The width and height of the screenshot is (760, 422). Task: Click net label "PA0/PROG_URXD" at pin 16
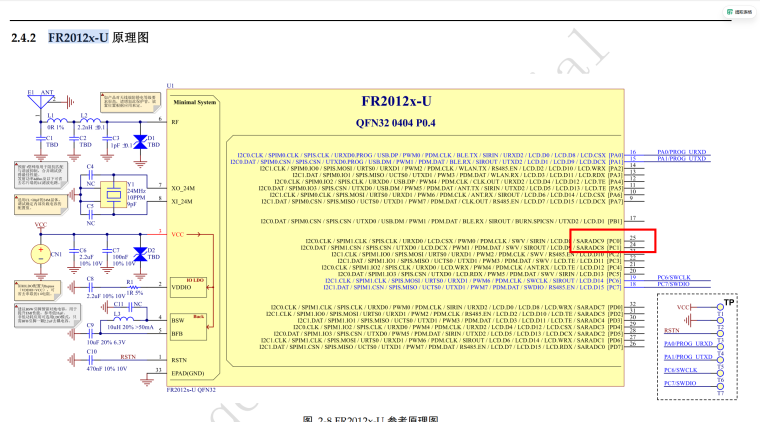[681, 152]
